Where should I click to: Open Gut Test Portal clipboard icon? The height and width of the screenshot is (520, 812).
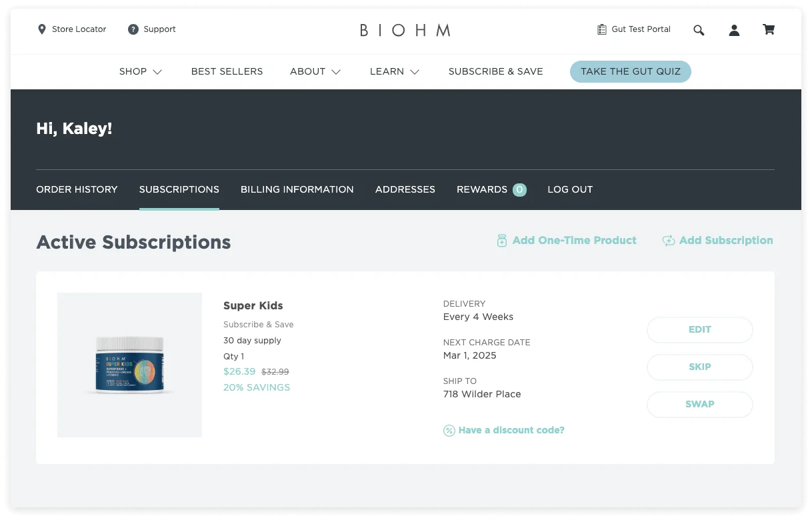click(601, 29)
